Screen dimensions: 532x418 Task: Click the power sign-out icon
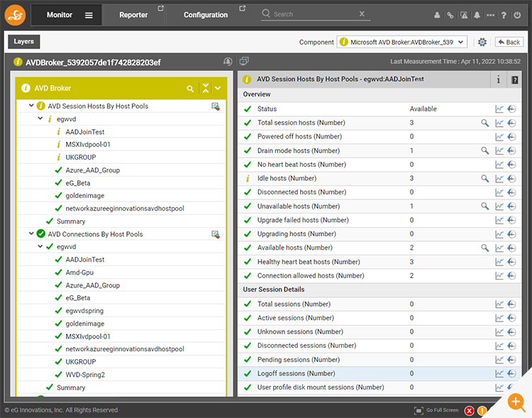[517, 15]
